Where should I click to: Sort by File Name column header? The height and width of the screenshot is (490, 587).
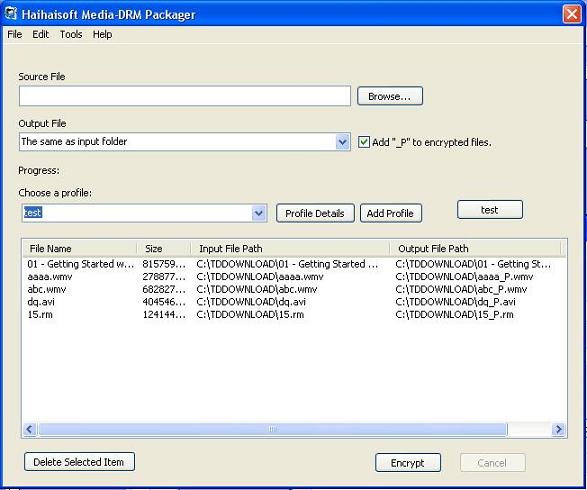[80, 249]
